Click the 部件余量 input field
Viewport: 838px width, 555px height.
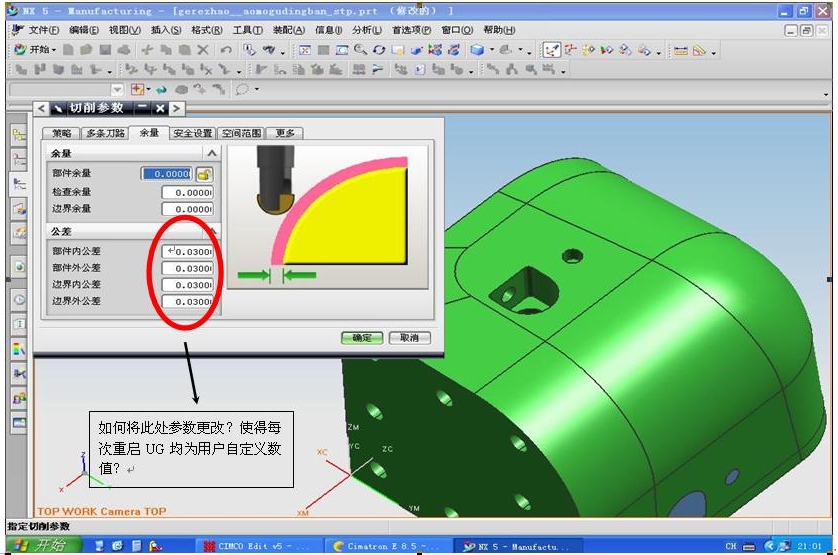pyautogui.click(x=166, y=174)
